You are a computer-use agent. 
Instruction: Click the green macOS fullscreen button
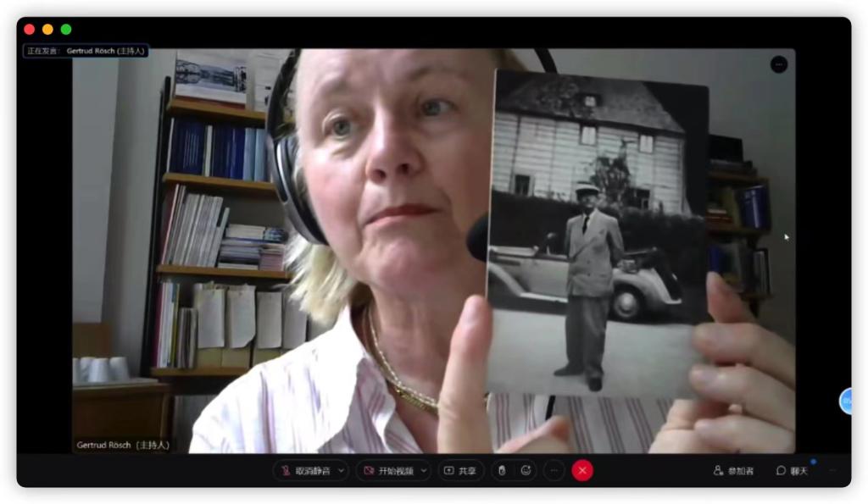(x=66, y=30)
